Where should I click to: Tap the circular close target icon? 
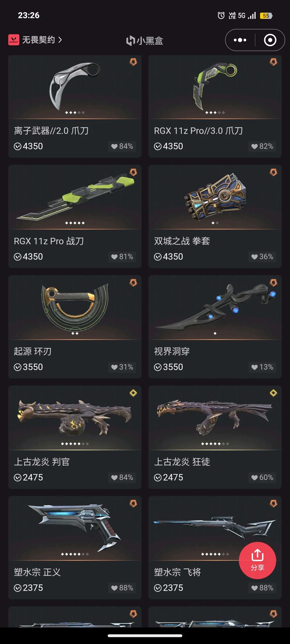270,40
